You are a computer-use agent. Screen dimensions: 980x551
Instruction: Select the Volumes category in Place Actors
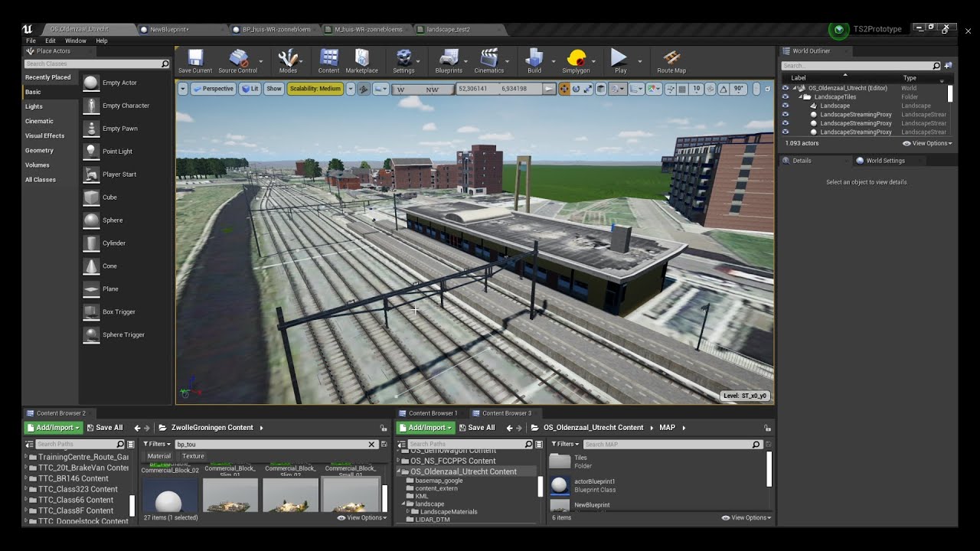click(x=37, y=165)
